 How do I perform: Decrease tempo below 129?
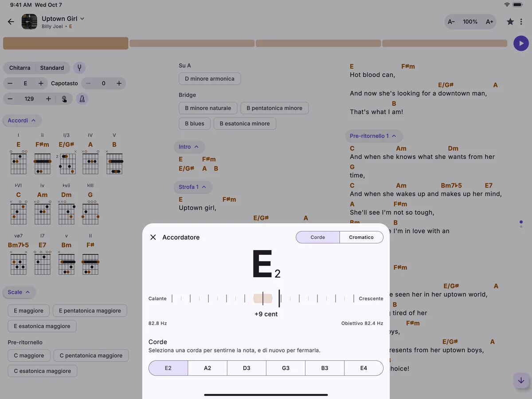point(10,99)
